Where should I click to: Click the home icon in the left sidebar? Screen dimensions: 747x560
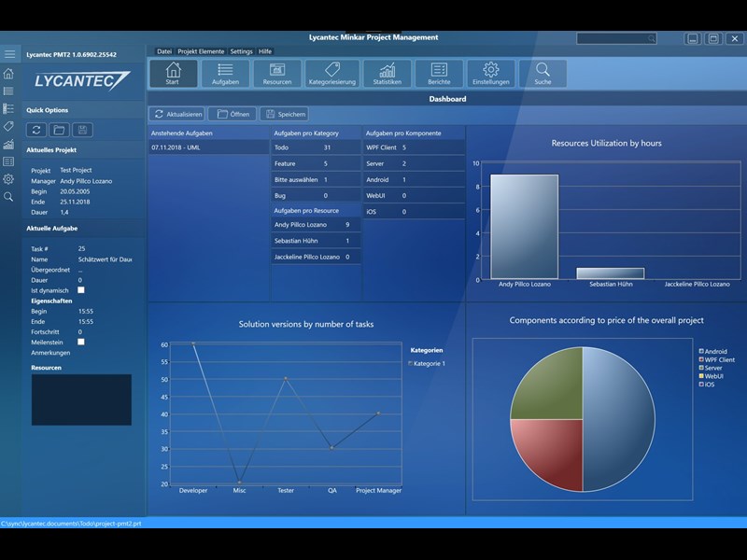click(x=8, y=74)
